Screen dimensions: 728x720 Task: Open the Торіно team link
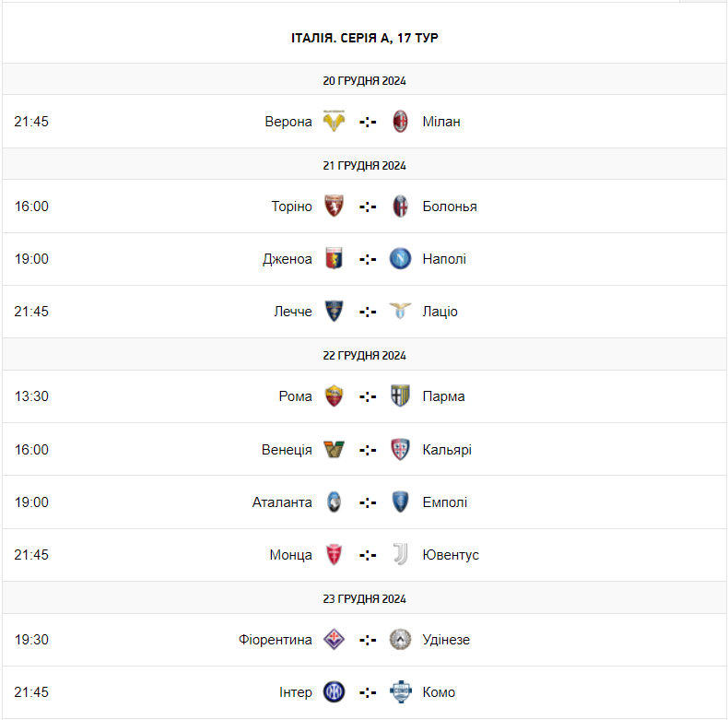292,207
